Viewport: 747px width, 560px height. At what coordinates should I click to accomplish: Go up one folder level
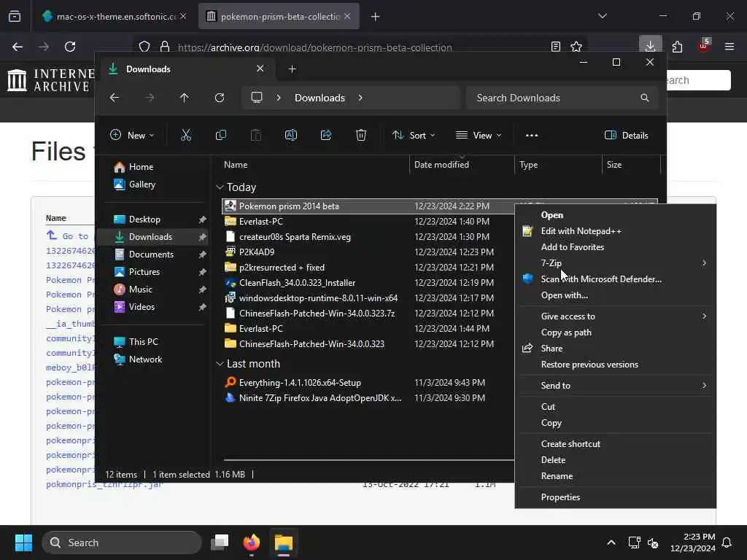185,98
